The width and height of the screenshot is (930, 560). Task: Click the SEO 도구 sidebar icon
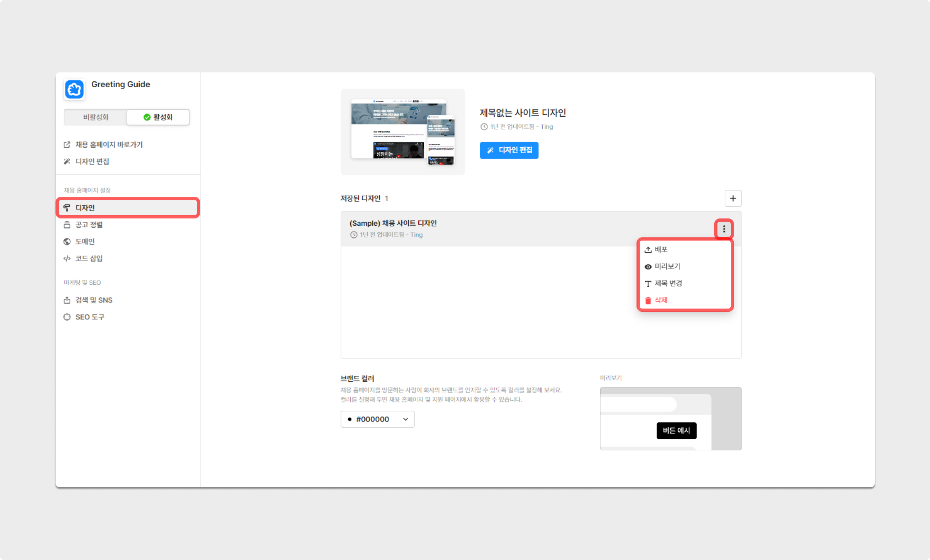67,317
